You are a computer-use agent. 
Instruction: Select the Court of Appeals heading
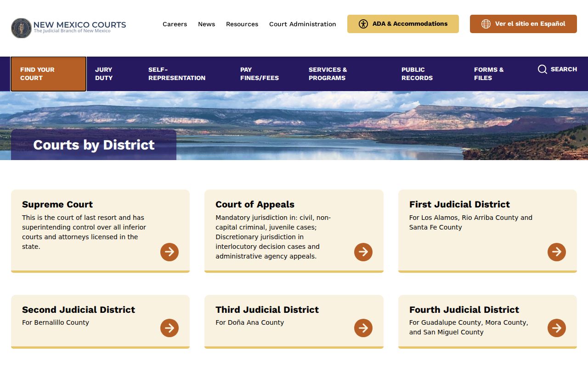tap(255, 205)
